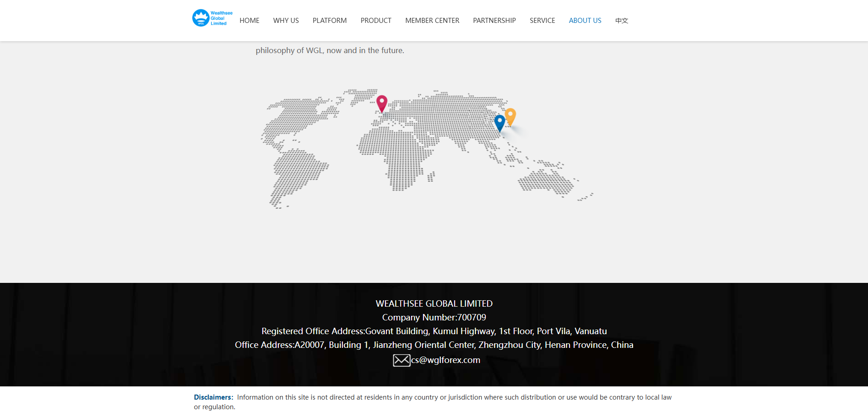Click the 'Information on this site' disclaimer sentence
The height and width of the screenshot is (417, 868).
click(433, 402)
